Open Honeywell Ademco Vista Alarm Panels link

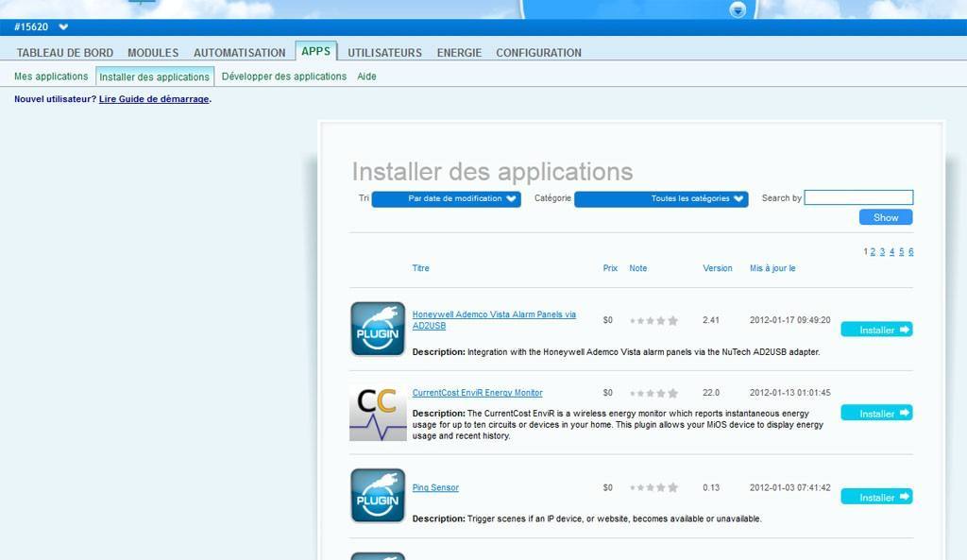494,320
